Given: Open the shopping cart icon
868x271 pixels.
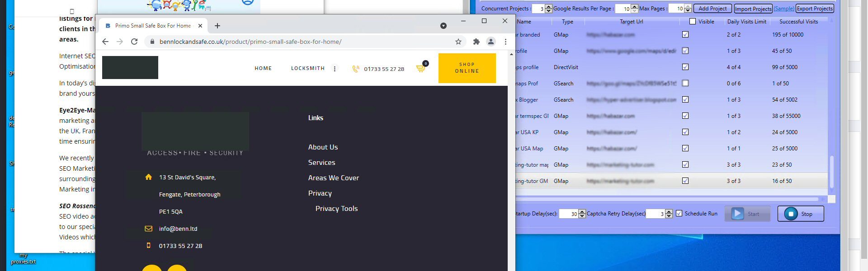Looking at the screenshot, I should tap(421, 69).
